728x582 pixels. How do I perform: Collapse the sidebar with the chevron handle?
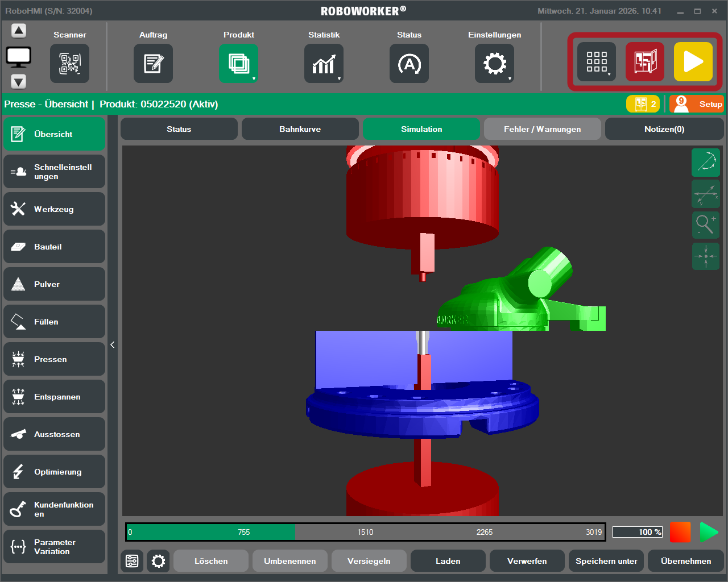[113, 344]
